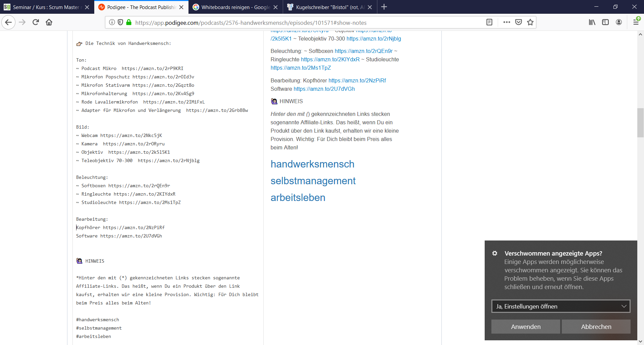Image resolution: width=644 pixels, height=345 pixels.
Task: Open the Firefox home page
Action: [x=49, y=22]
